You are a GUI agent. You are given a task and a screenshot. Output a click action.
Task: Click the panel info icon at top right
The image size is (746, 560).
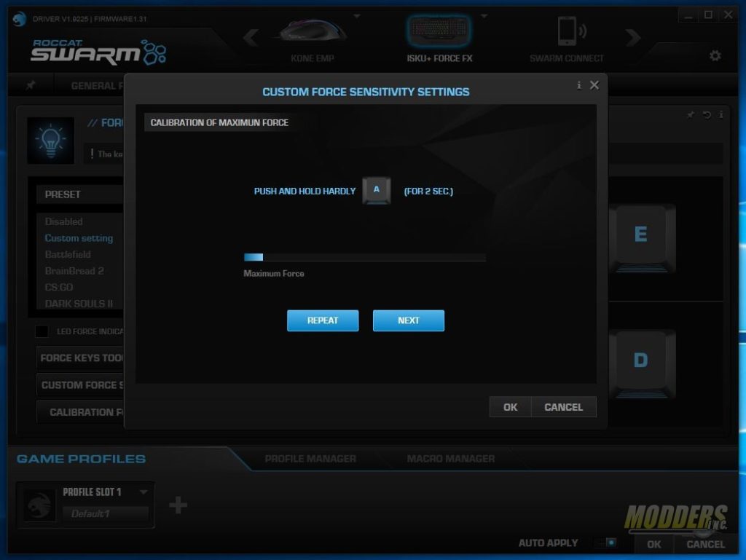[x=721, y=114]
